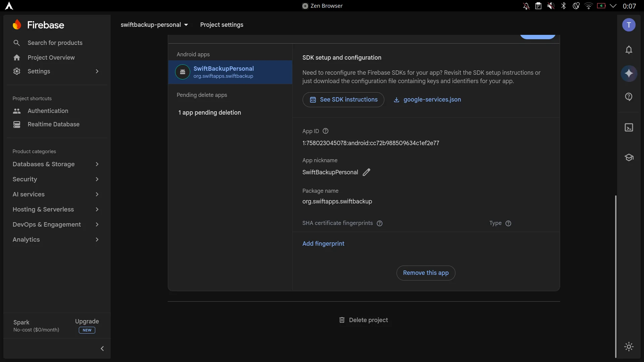Click Delete project button
The image size is (644, 362).
pos(364,320)
